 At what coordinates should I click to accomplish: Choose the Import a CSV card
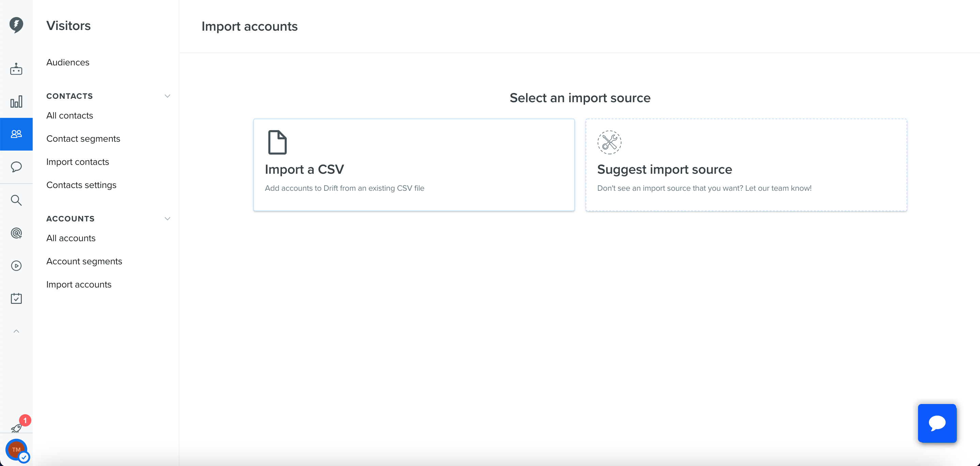pos(414,165)
